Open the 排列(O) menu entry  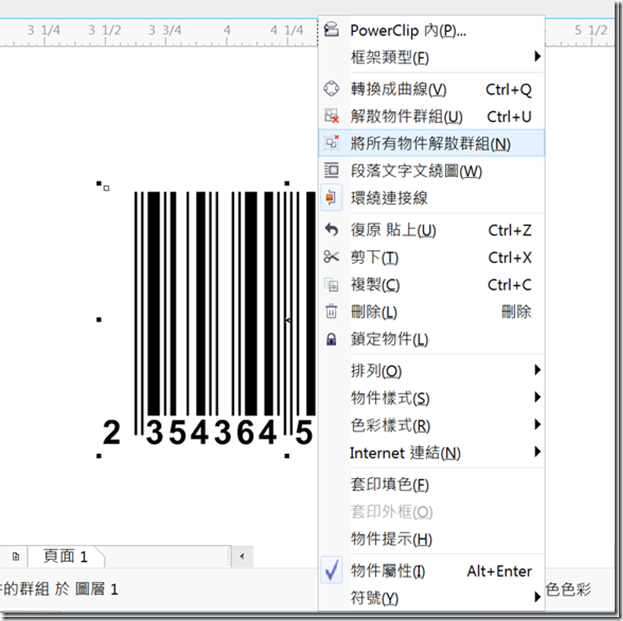(x=431, y=371)
